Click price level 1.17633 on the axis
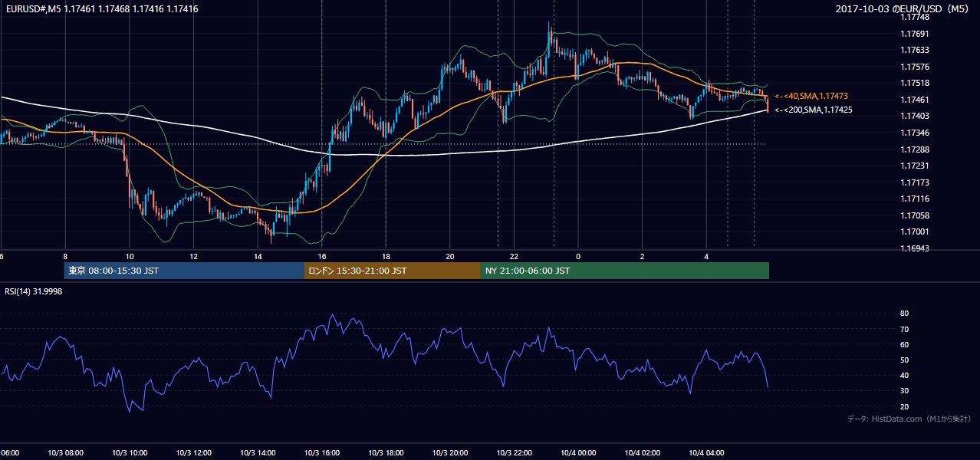This screenshot has height=460, width=980. (x=915, y=50)
